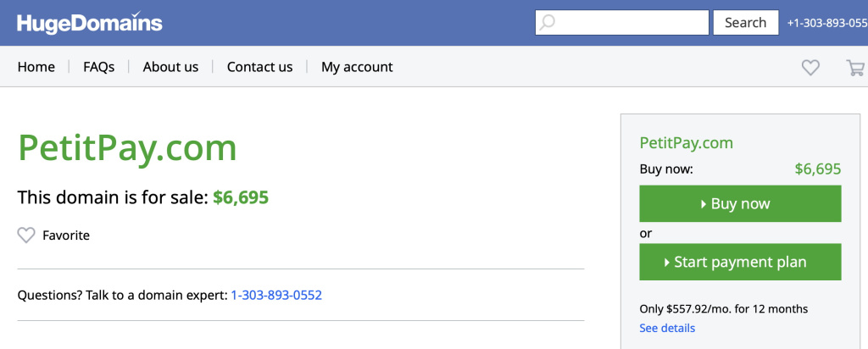The image size is (868, 349).
Task: Open favorites via header heart icon
Action: click(811, 68)
